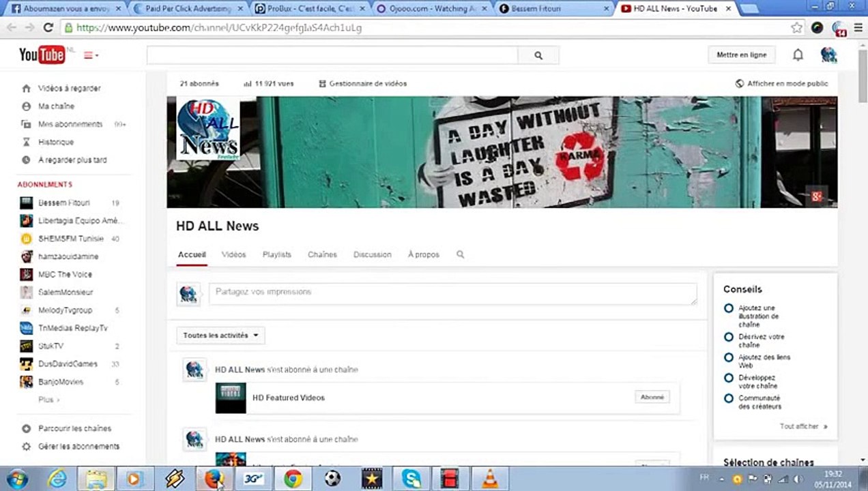Switch to Paid Per Click Advertising tab
The image size is (868, 491).
[188, 9]
